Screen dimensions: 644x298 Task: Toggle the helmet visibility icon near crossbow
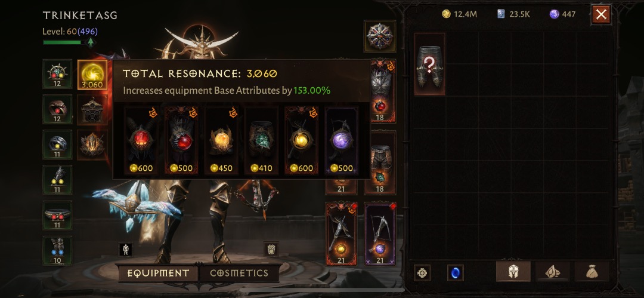click(x=271, y=249)
